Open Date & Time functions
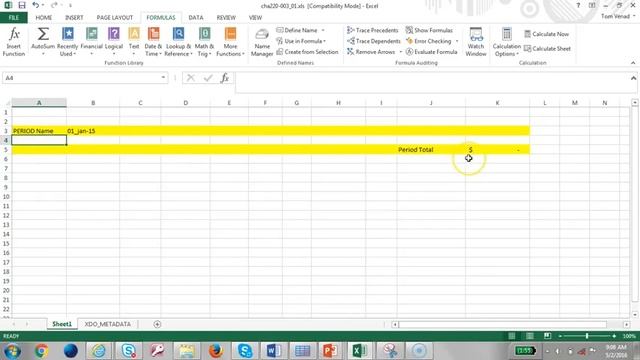 153,41
